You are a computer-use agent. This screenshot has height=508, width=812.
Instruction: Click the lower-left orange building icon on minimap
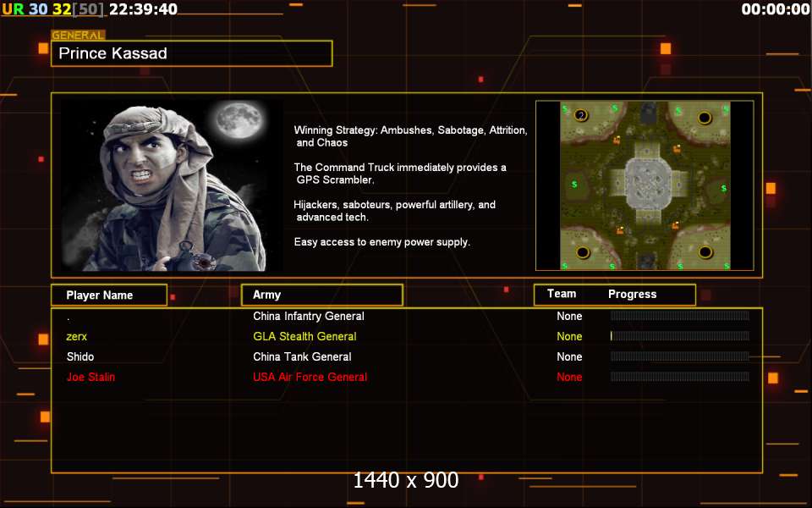[x=620, y=229]
